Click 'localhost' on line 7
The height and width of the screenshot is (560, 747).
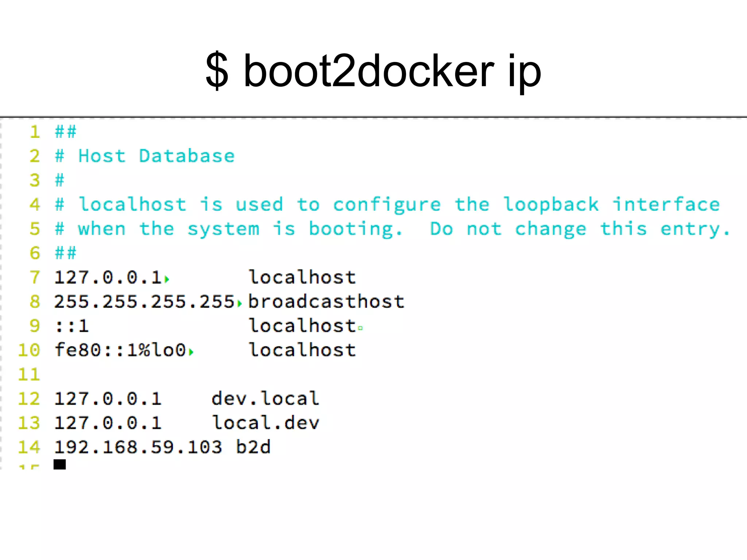pos(302,277)
